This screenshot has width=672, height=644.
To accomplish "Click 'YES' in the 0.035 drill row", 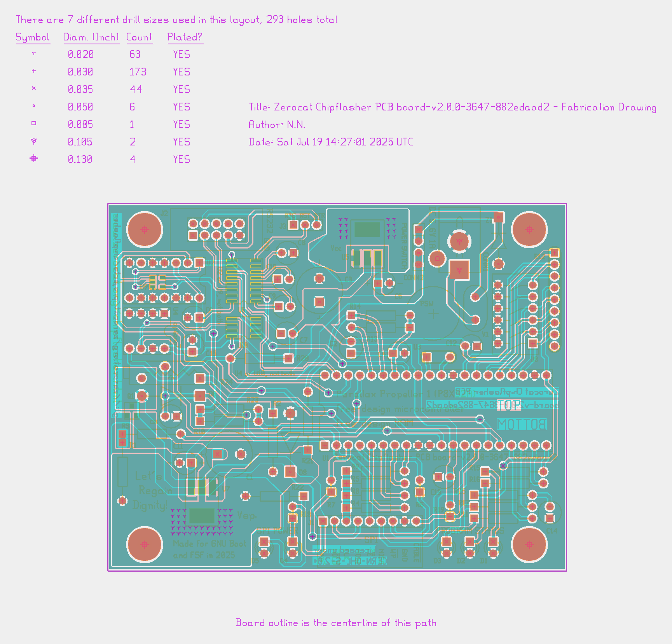I will 182,89.
